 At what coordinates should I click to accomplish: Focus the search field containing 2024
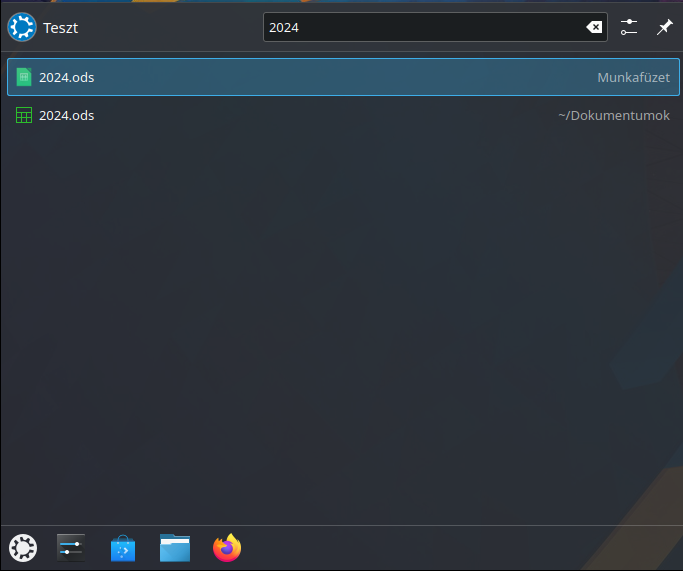coord(435,27)
